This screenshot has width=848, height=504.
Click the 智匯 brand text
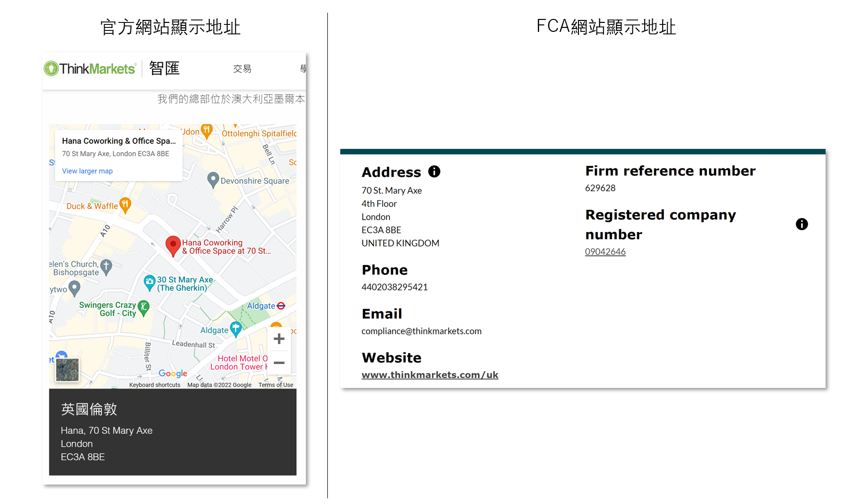pyautogui.click(x=164, y=68)
